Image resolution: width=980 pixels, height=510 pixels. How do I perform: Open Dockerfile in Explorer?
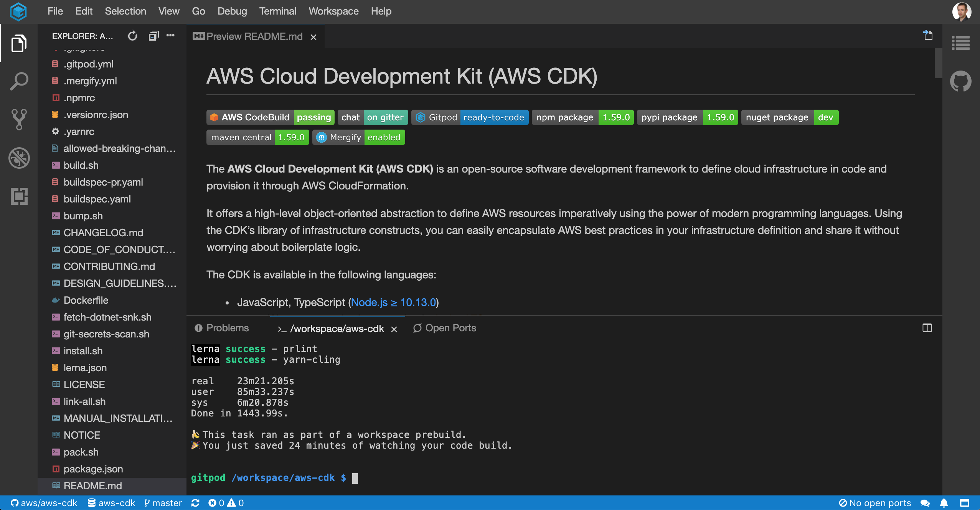[x=112, y=300]
